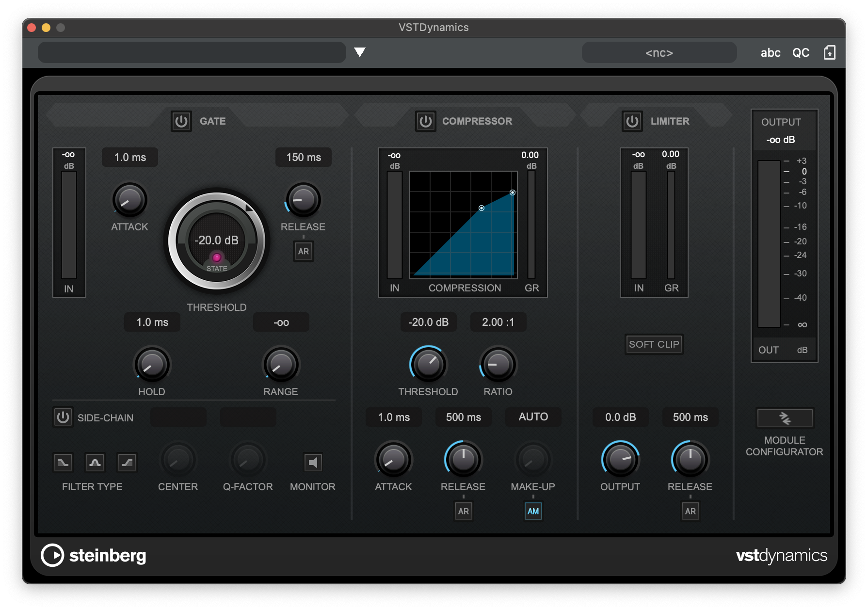Toggle Auto Release under Gate release
868x610 pixels.
304,251
